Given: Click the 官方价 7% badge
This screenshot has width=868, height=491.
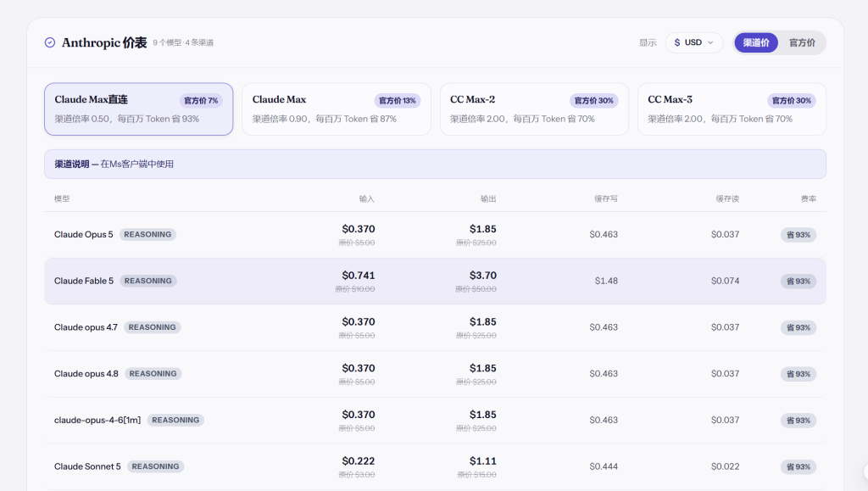Looking at the screenshot, I should [x=201, y=101].
